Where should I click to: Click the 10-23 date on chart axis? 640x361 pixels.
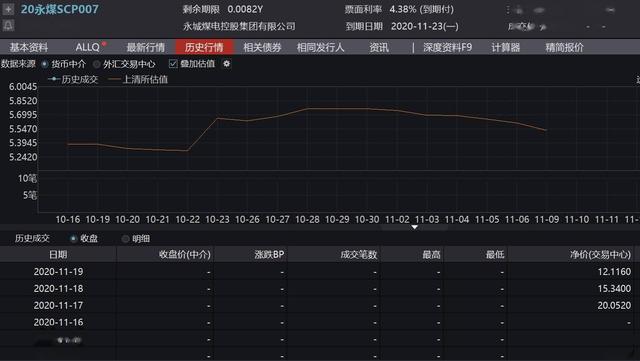(x=217, y=219)
